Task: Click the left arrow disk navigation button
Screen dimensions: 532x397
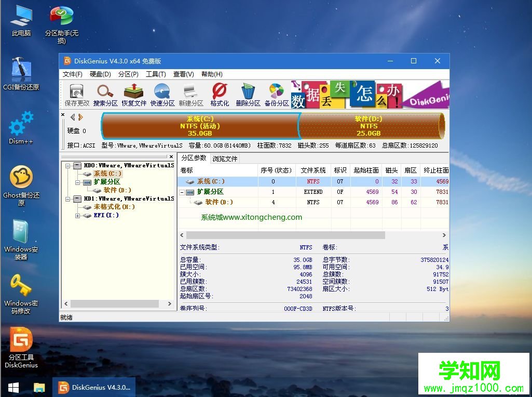Action: 72,117
